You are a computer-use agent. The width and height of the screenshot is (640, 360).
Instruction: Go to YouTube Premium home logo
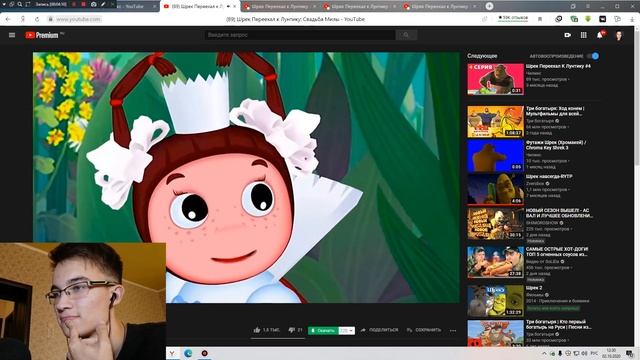click(42, 35)
